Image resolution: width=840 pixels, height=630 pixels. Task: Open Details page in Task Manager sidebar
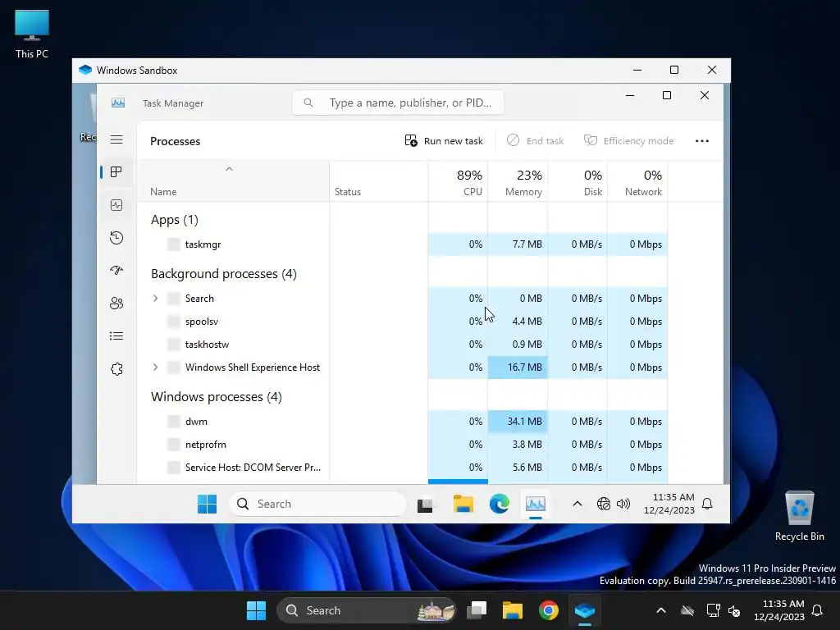point(116,336)
